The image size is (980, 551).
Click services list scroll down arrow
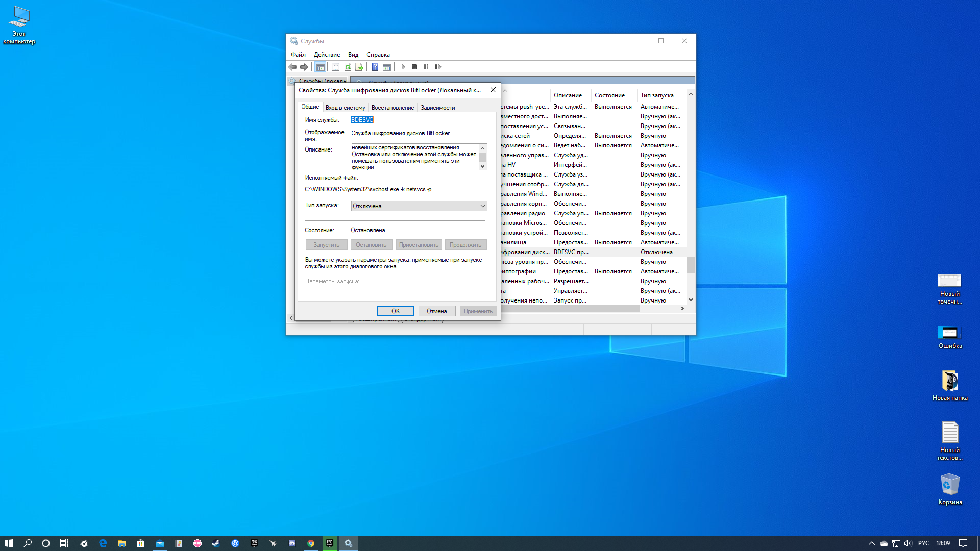pos(691,300)
